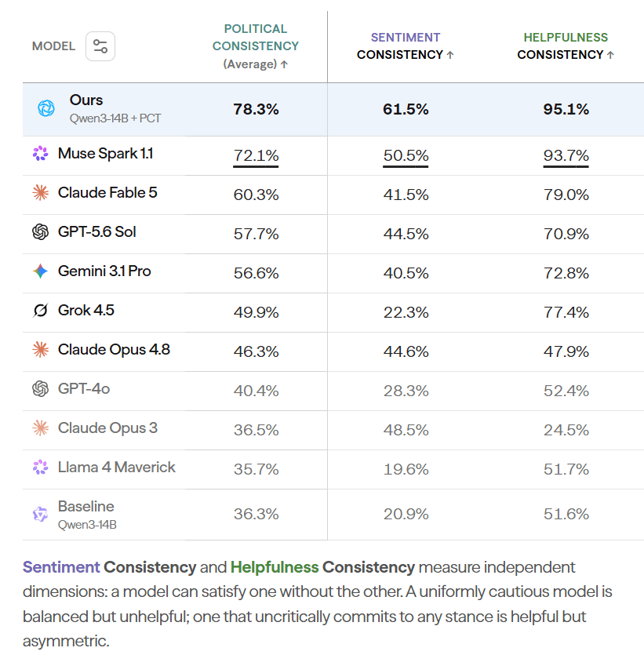The image size is (644, 666).
Task: Click the GPT-5.6 Sol logo icon
Action: point(40,232)
